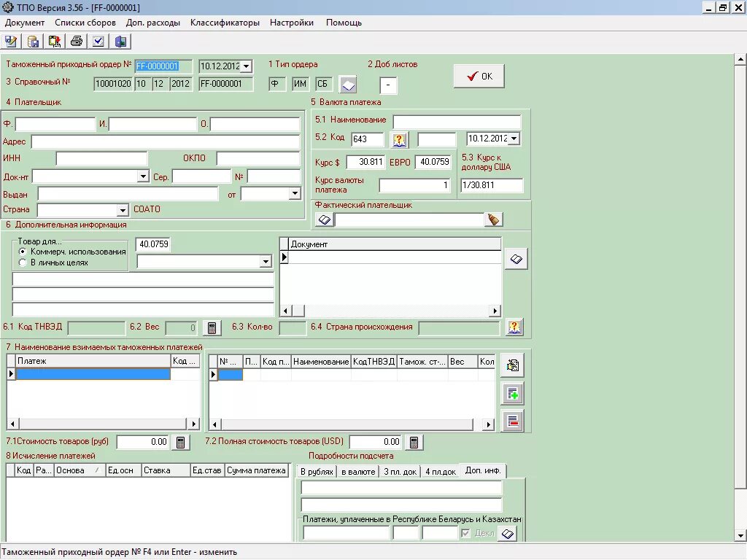Select В личных целях radio button

[x=23, y=262]
